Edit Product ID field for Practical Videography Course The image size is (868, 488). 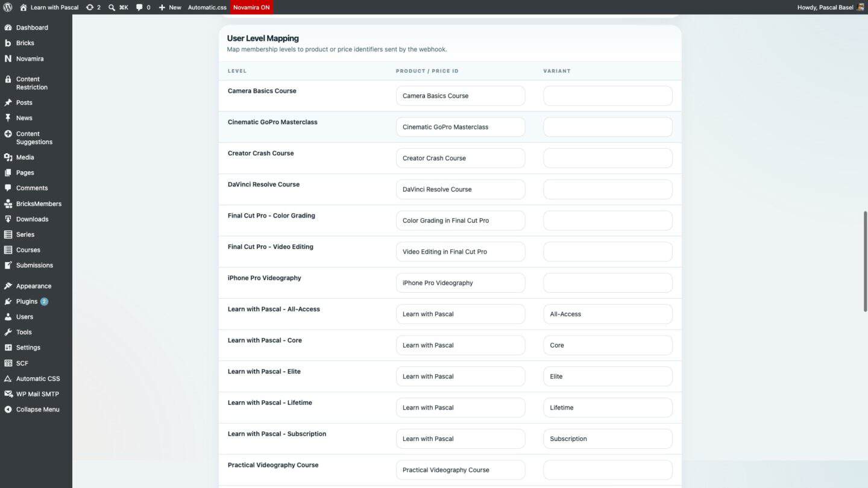pyautogui.click(x=461, y=470)
